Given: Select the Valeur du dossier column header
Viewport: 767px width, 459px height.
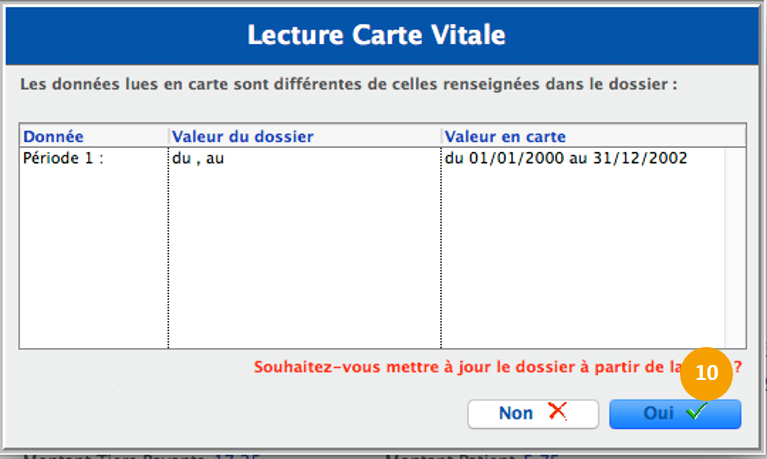Looking at the screenshot, I should coord(243,136).
